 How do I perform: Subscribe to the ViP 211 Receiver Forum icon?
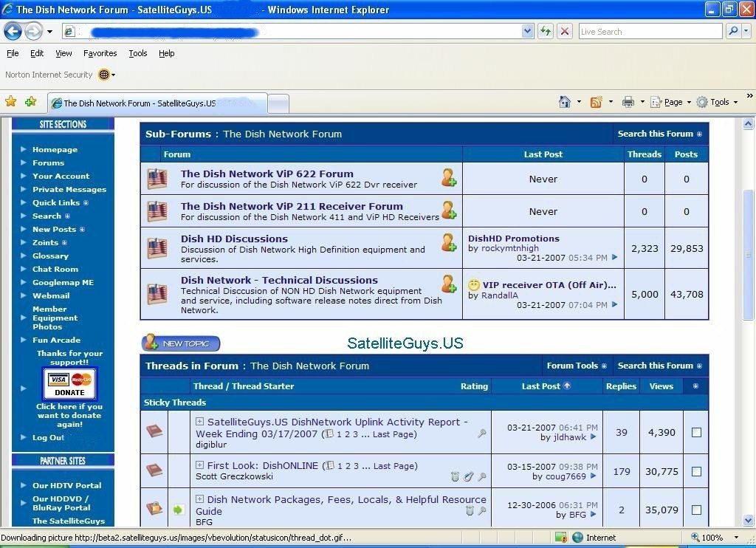pos(449,210)
